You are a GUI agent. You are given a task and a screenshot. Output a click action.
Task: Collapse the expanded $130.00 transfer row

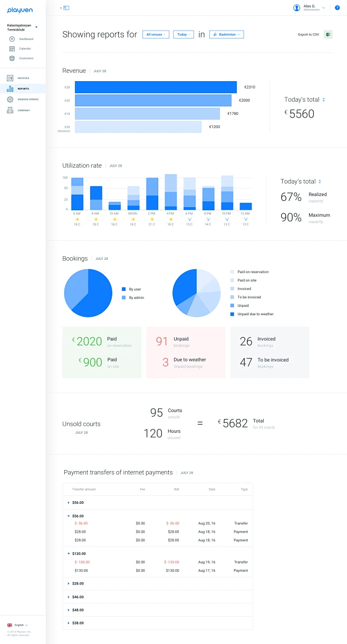coord(69,553)
